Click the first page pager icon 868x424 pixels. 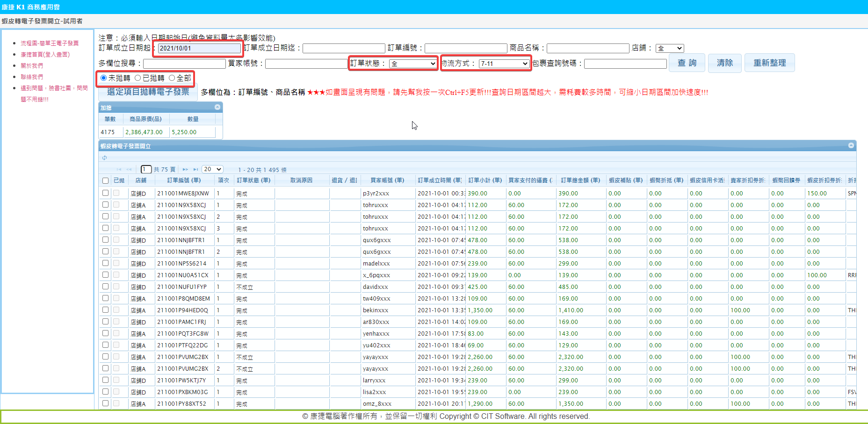coord(119,169)
